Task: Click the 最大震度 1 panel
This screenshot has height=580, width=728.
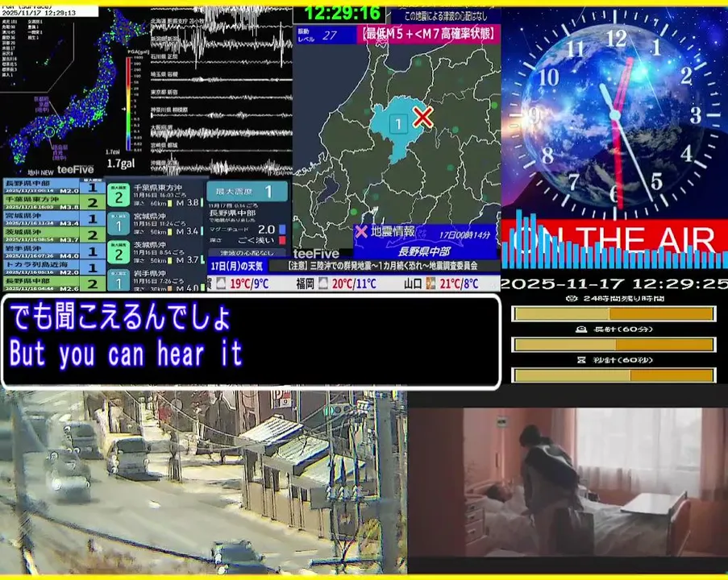Action: [247, 191]
